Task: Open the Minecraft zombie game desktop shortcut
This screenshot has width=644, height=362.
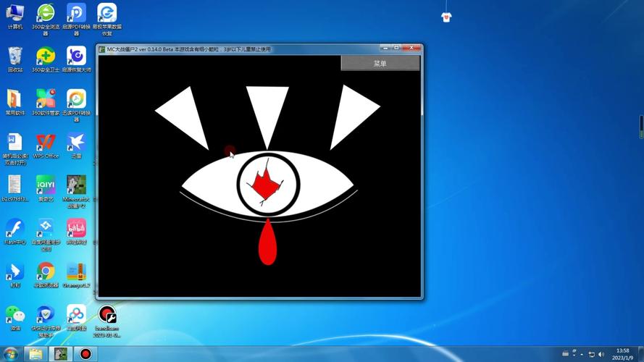Action: 76,192
